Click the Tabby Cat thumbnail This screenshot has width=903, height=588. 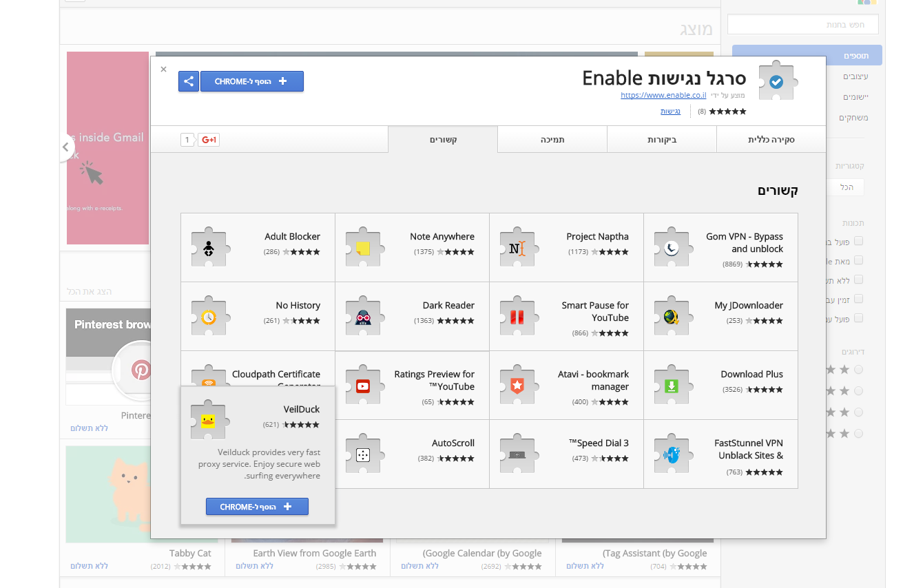point(109,494)
